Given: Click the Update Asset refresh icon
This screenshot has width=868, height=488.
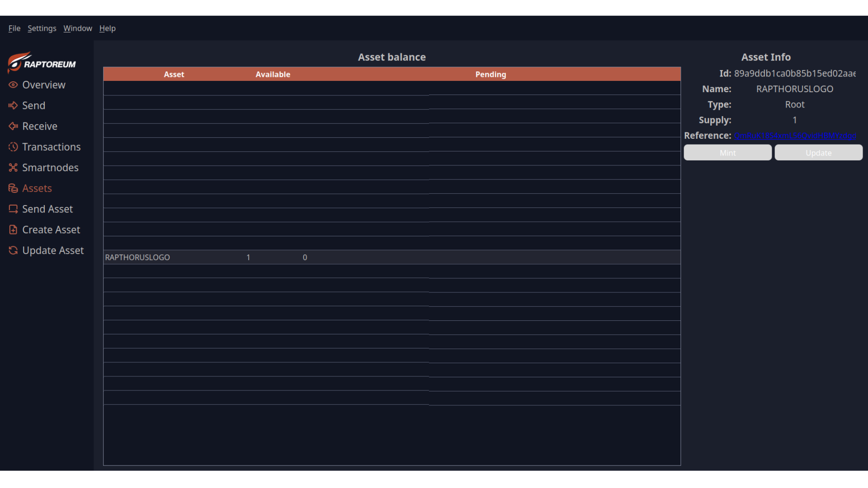Looking at the screenshot, I should pyautogui.click(x=13, y=250).
